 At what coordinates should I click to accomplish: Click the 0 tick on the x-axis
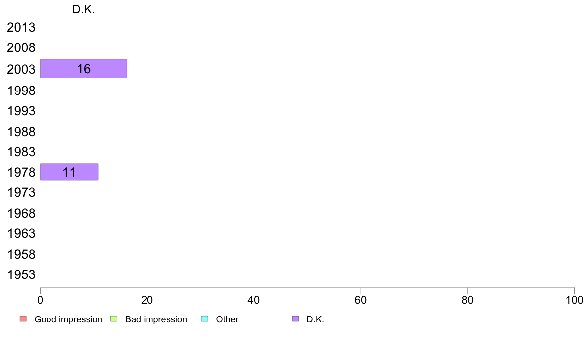40,300
